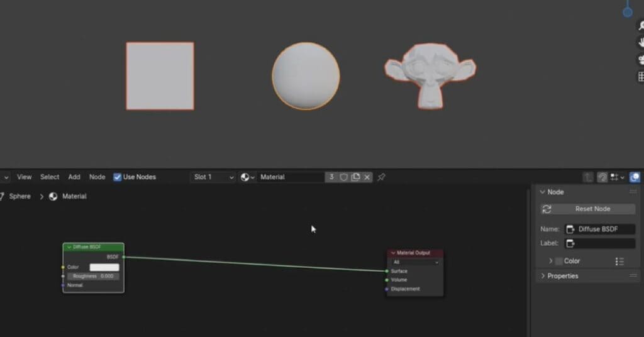Click the pan hand icon in viewport
Viewport: 644px width, 337px height.
point(641,43)
